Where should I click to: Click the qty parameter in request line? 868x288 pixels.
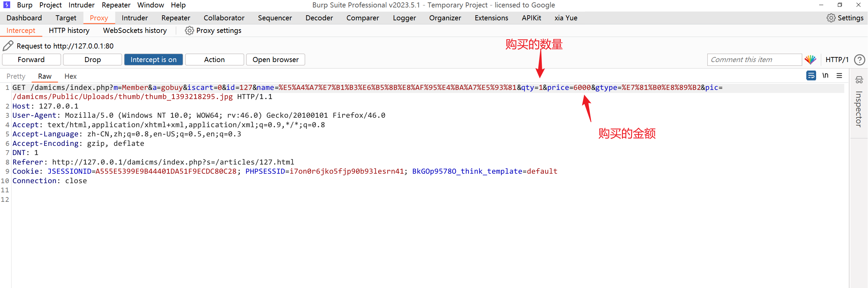pyautogui.click(x=532, y=88)
